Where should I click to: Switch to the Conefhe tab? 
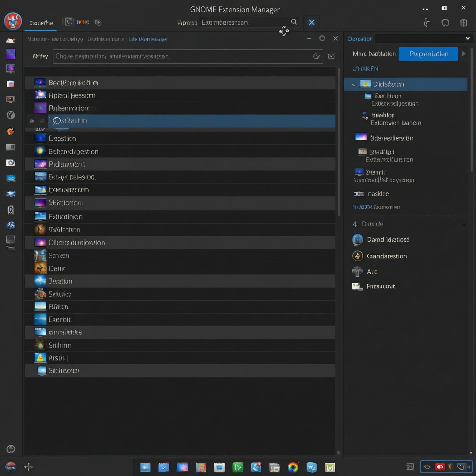point(41,23)
